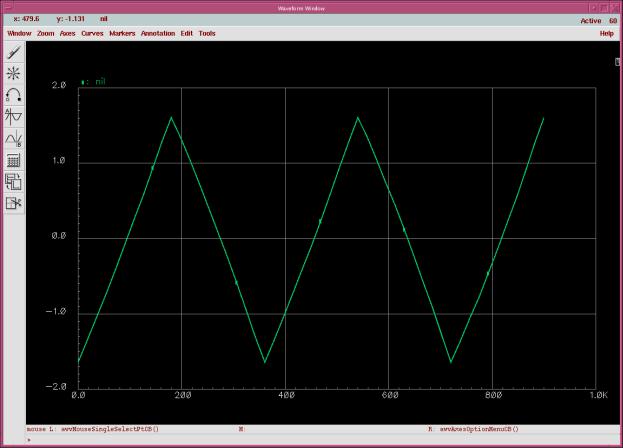Select the diagonal pencil tool icon

tap(14, 52)
